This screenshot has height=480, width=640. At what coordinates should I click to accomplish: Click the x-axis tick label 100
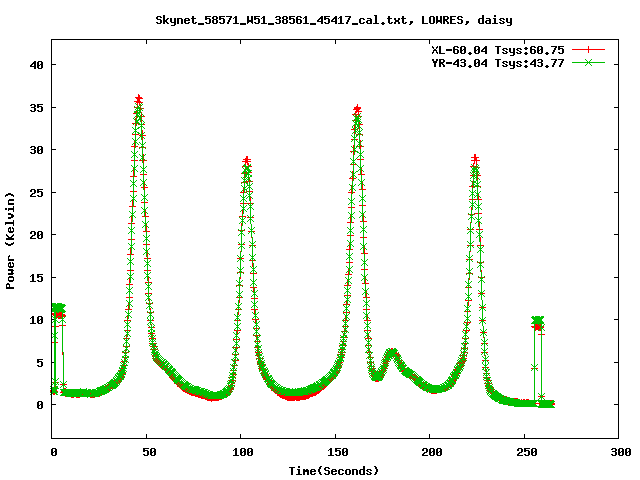tap(242, 452)
